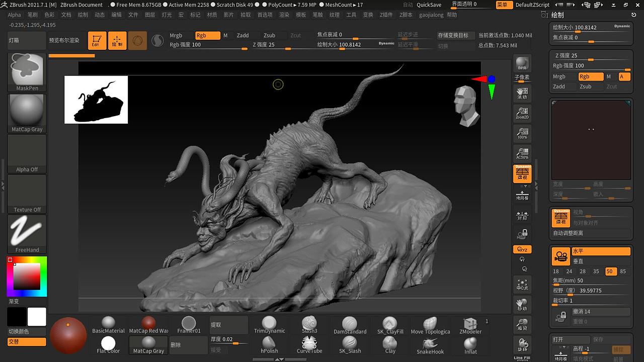Apply the MatCap Red Wax material
644x362 pixels.
click(148, 325)
